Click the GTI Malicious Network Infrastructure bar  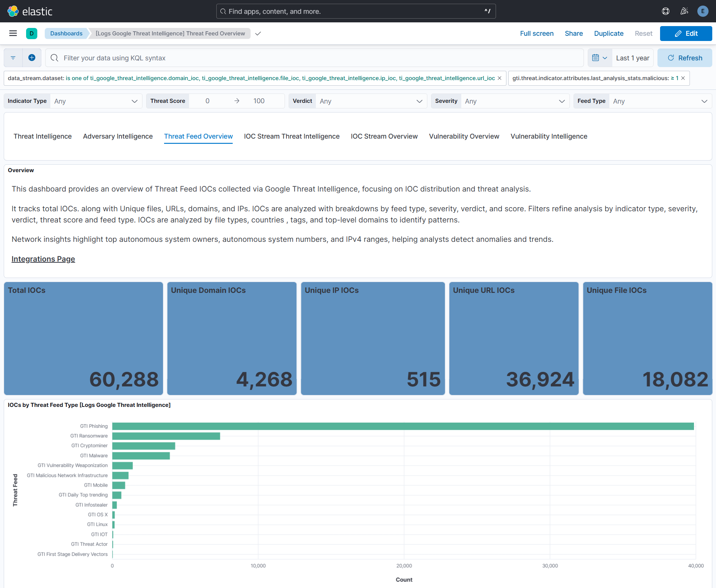[120, 475]
